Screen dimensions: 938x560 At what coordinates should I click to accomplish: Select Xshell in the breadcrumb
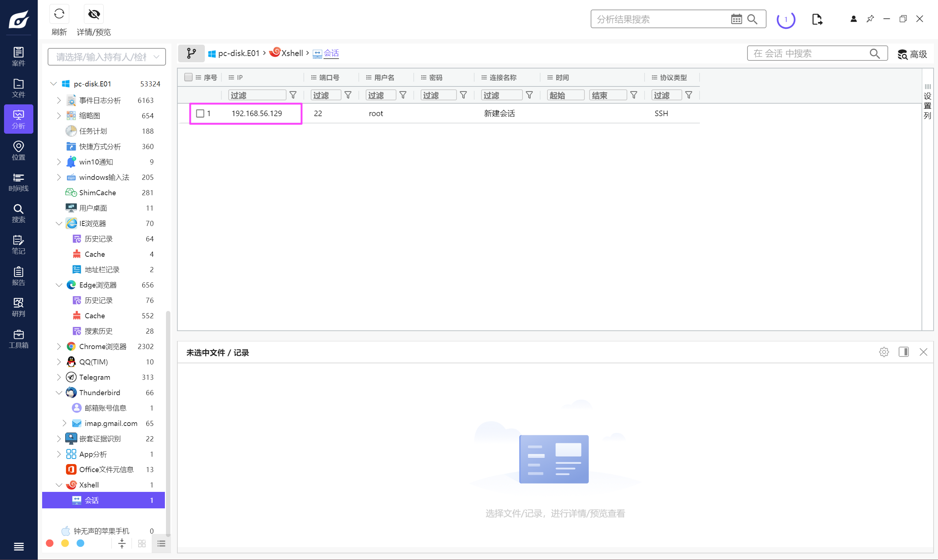click(287, 53)
